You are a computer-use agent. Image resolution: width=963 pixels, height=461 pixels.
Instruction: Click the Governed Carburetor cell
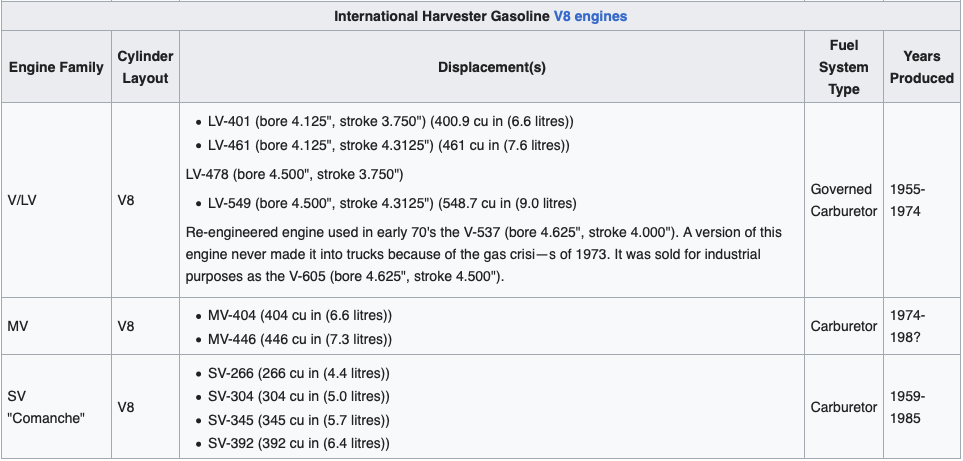842,200
